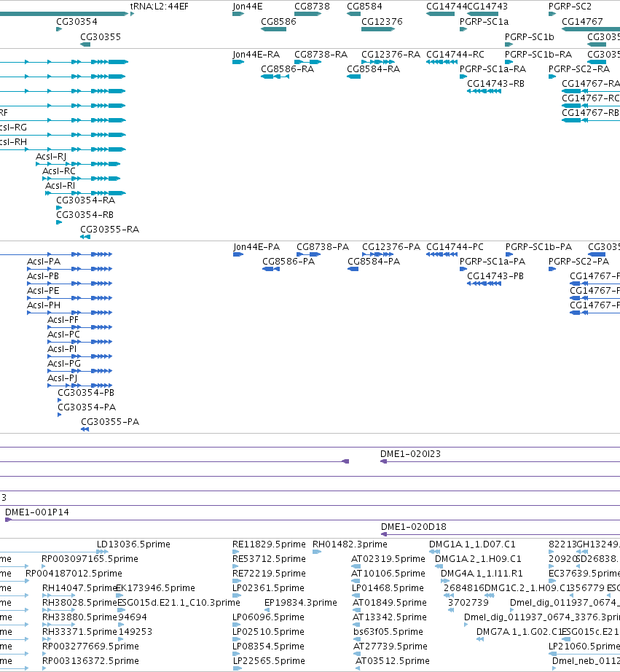The image size is (620, 672).
Task: Select the DME1-020D18 clone label
Action: [414, 527]
